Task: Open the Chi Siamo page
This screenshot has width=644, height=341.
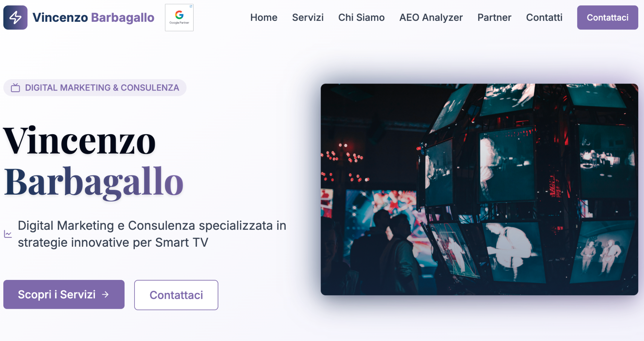Action: tap(361, 17)
